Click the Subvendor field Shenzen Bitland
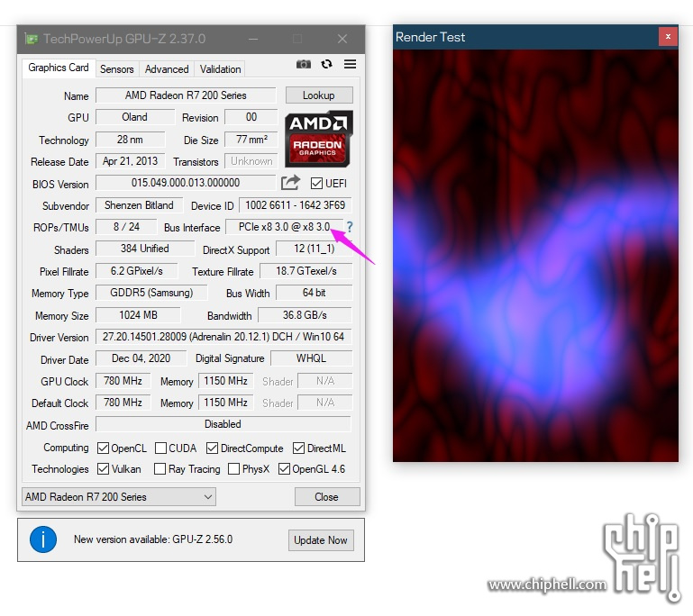693x616 pixels. click(139, 205)
